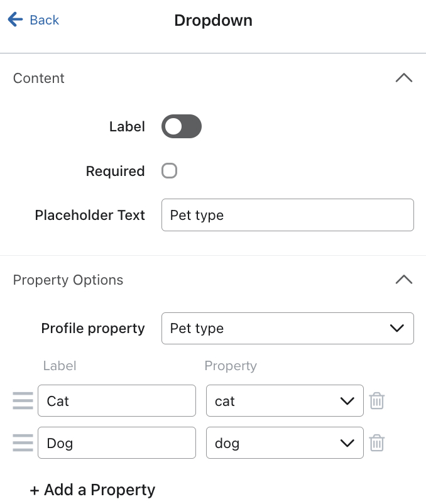Enable the Label toggle switch

click(x=181, y=126)
